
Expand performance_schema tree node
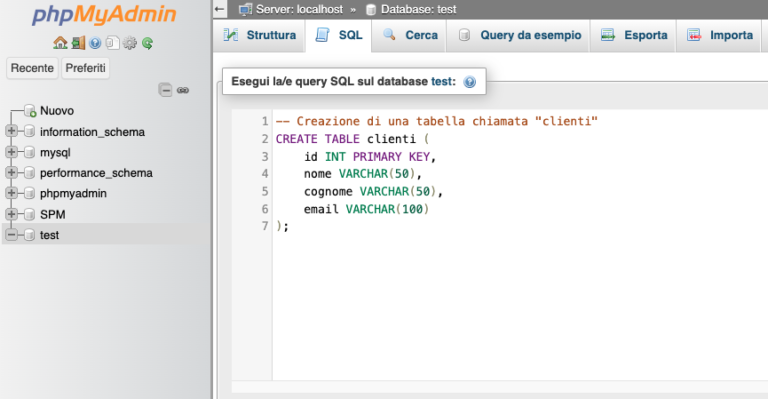[11, 172]
